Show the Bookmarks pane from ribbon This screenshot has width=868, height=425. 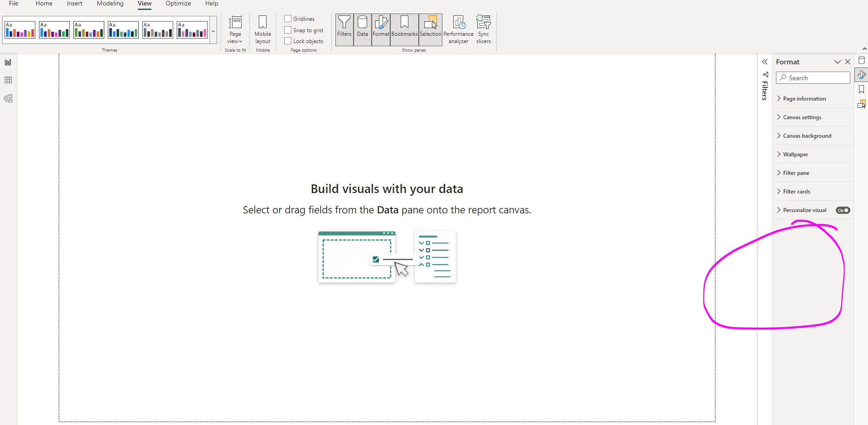click(404, 29)
